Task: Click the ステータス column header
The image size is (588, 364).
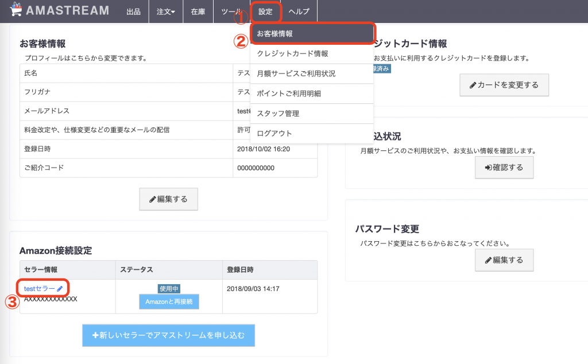Action: point(137,269)
